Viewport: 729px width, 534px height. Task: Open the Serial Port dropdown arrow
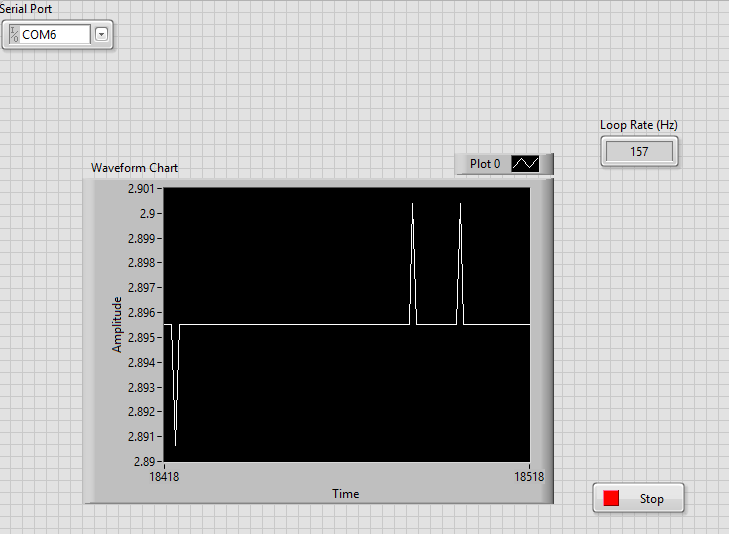[102, 35]
